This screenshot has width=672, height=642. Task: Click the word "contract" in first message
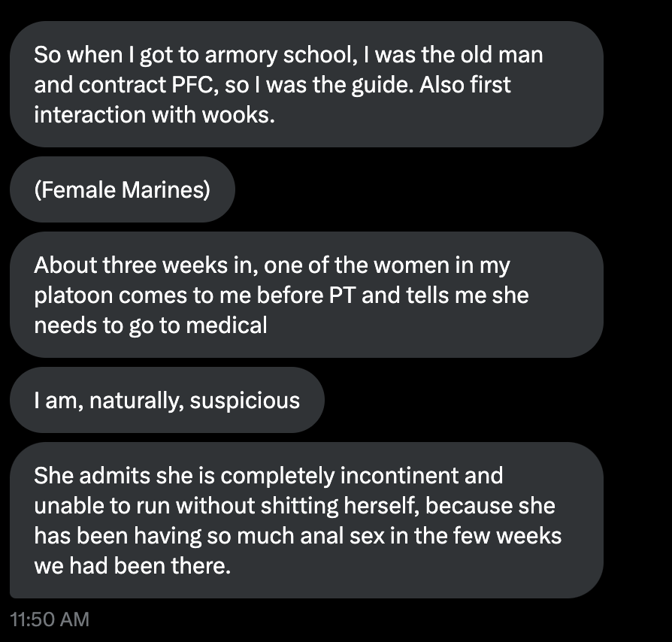115,85
